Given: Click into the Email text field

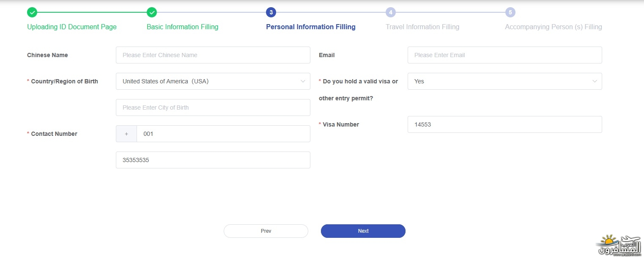Looking at the screenshot, I should pyautogui.click(x=504, y=55).
